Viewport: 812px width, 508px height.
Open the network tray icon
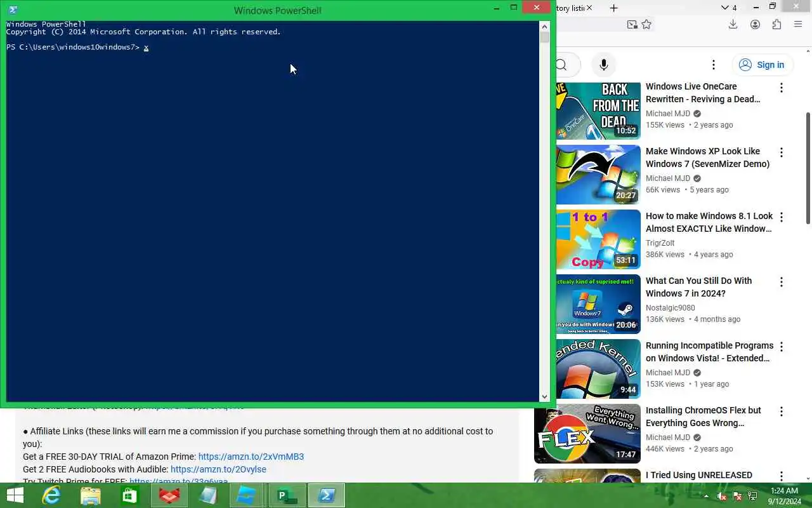[x=752, y=496]
